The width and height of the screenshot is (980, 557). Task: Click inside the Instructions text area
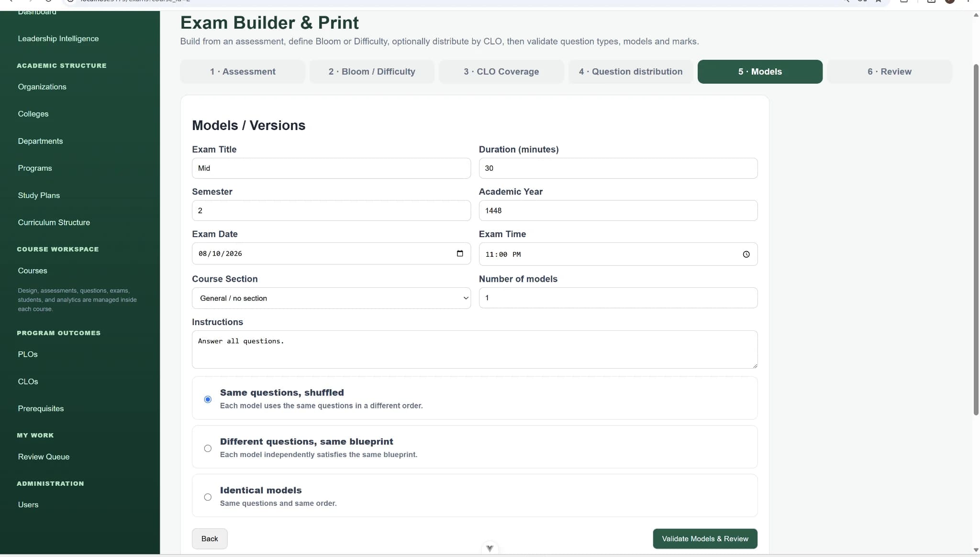475,349
